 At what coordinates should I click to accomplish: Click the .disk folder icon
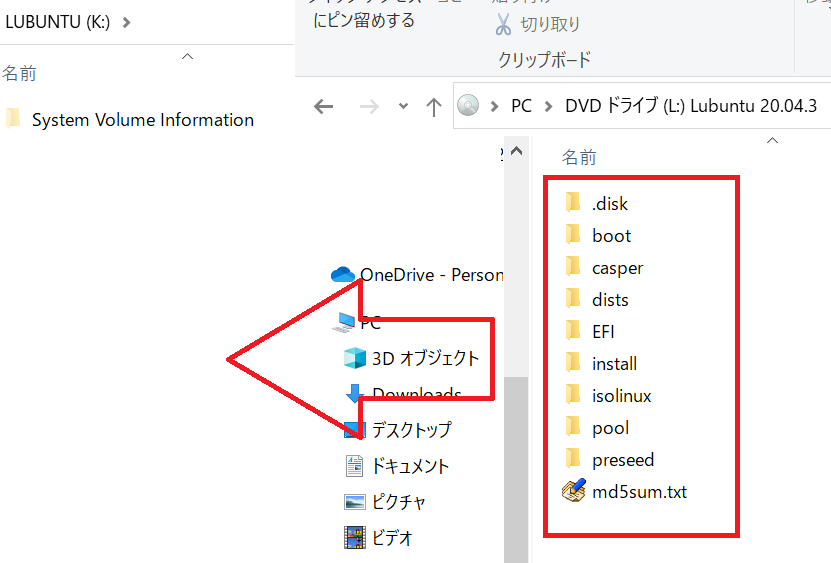(573, 202)
